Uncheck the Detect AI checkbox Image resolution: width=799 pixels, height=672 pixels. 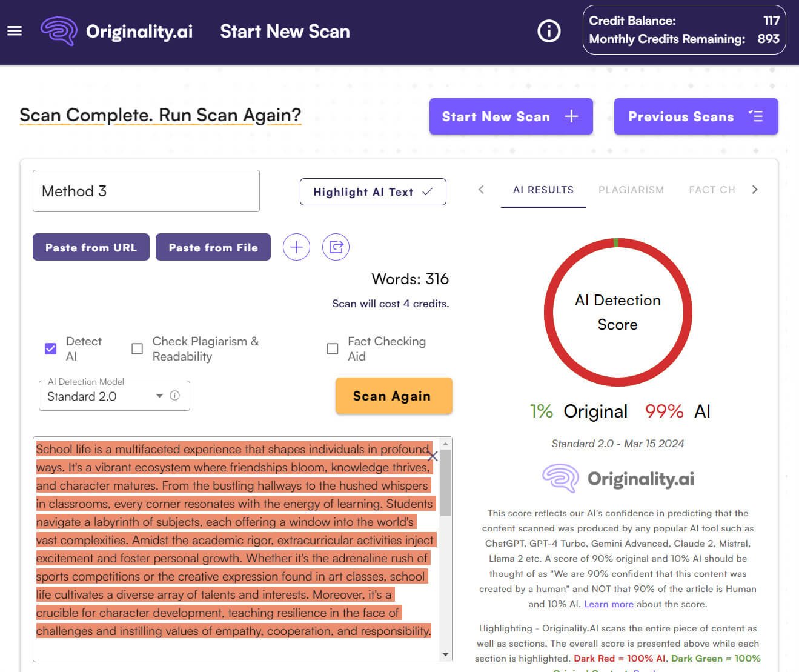50,348
